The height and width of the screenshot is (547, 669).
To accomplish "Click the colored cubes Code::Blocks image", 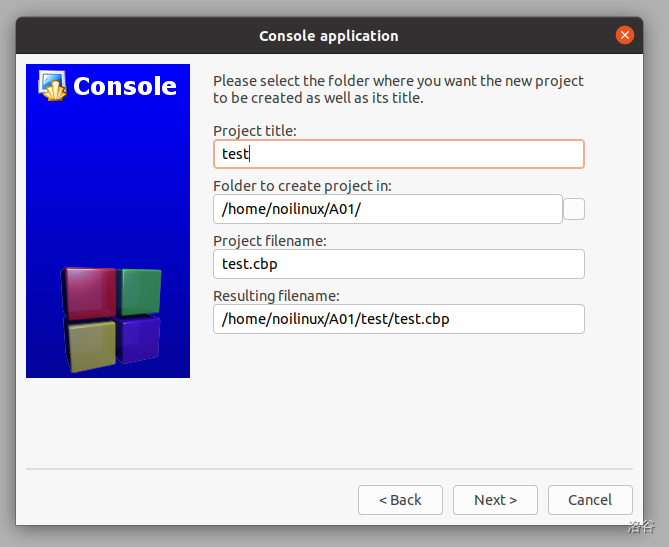I will 112,319.
